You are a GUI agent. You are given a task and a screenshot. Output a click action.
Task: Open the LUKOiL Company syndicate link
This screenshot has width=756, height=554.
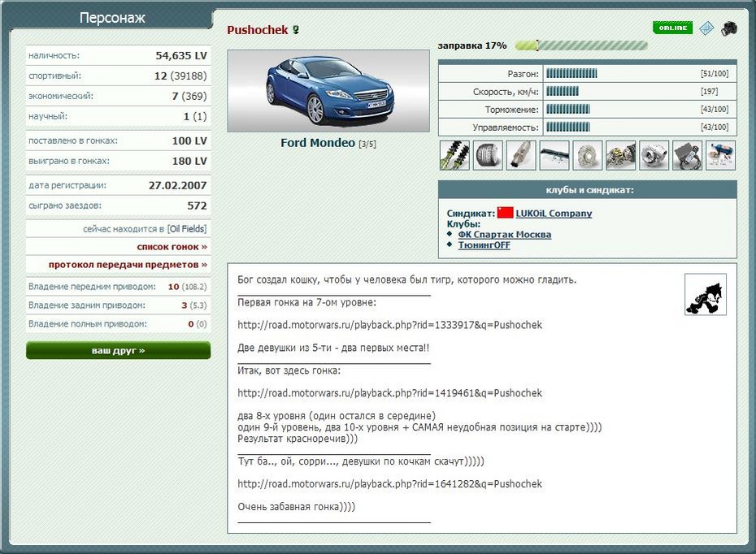(554, 214)
